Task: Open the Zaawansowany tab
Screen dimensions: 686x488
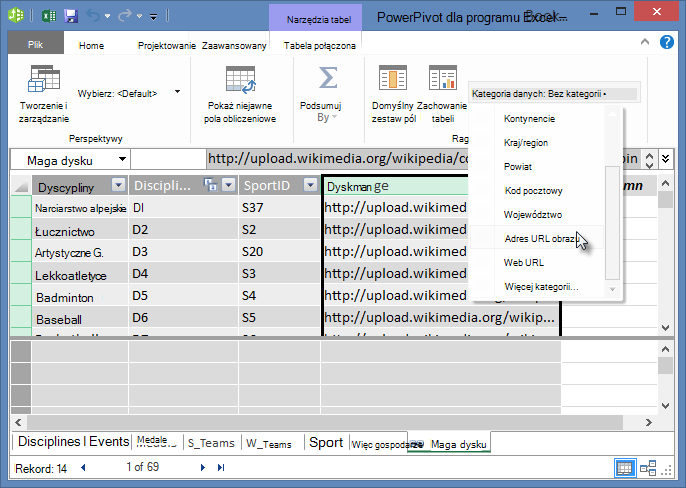Action: pyautogui.click(x=234, y=46)
